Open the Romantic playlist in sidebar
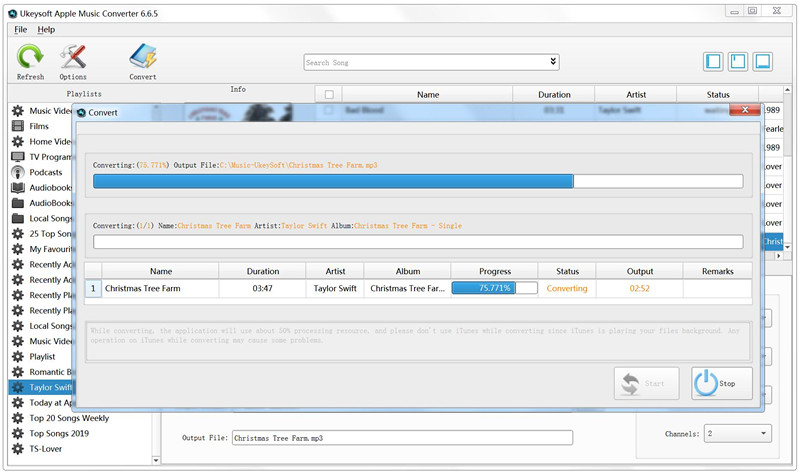The width and height of the screenshot is (800, 474). tap(41, 371)
